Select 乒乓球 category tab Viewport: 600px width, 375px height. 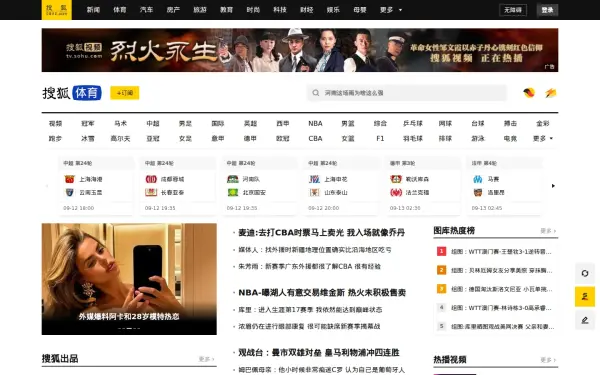[x=413, y=124]
